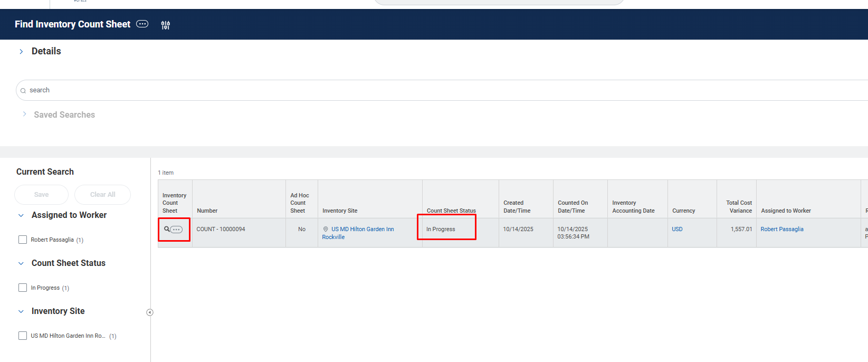Open US MD Hilton Garden Inn Rockville link

coord(362,229)
